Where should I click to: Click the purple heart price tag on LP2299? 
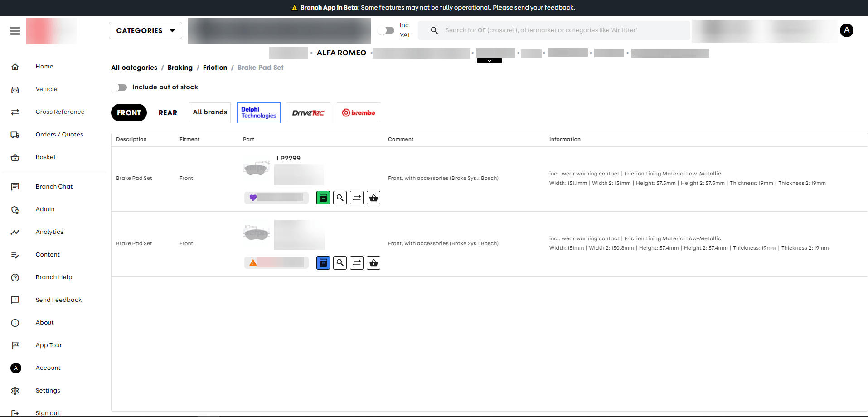point(276,198)
